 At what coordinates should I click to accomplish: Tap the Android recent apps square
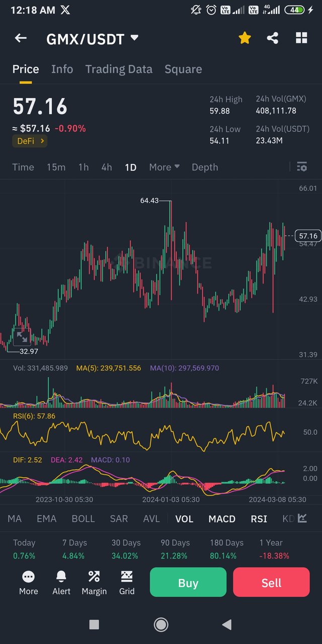pos(94,624)
